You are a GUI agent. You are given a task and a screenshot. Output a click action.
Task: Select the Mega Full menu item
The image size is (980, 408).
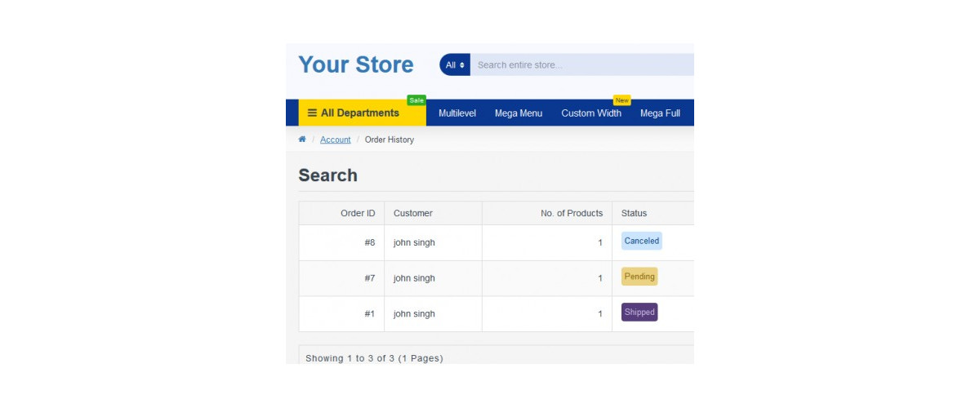(x=660, y=113)
